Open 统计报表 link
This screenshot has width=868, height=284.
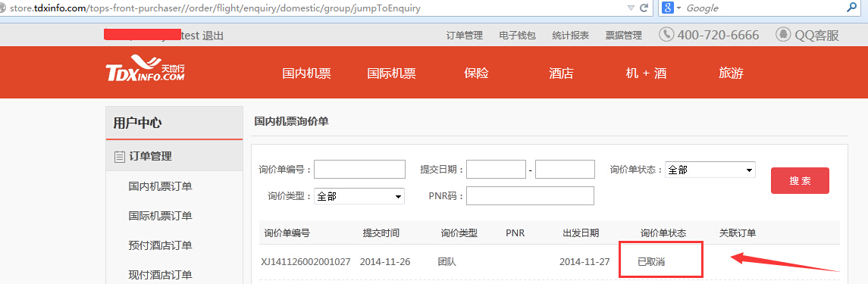pyautogui.click(x=570, y=36)
